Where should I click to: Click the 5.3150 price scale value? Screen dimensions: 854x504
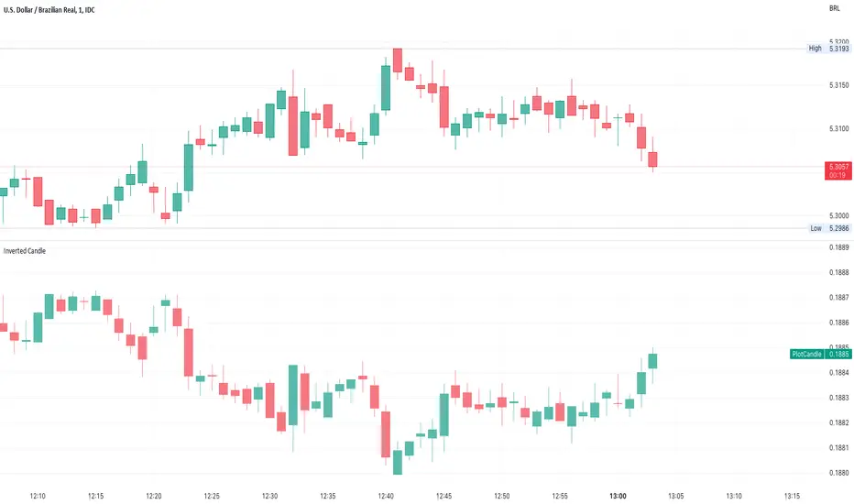coord(838,86)
